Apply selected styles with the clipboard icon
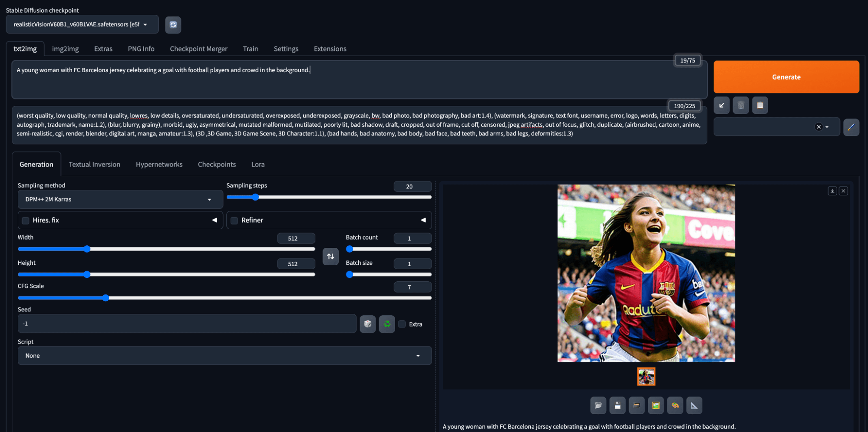 (x=760, y=105)
